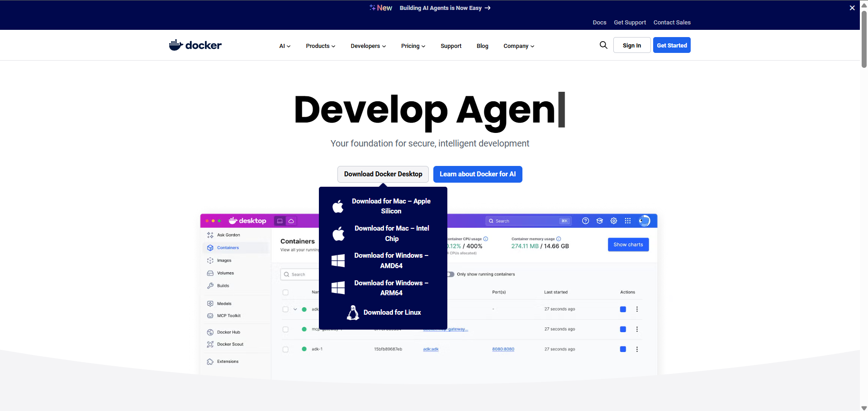Click the Linux penguin icon
This screenshot has height=411, width=868.
353,312
